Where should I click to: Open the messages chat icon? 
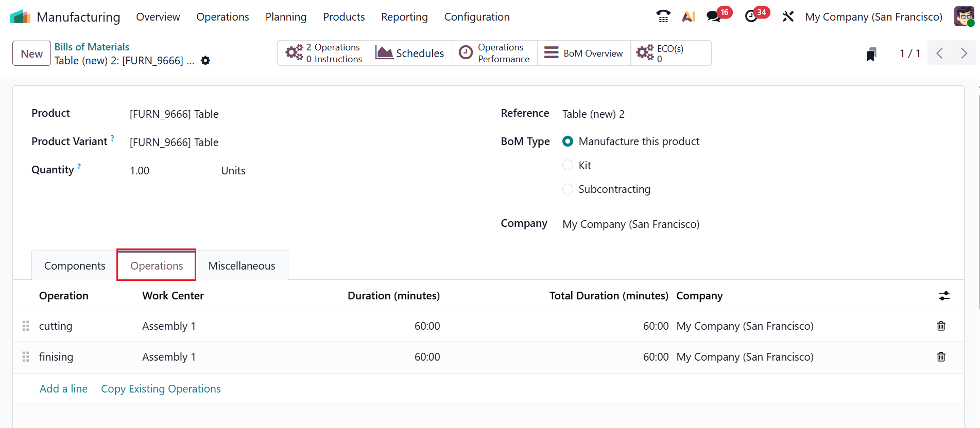(x=714, y=16)
